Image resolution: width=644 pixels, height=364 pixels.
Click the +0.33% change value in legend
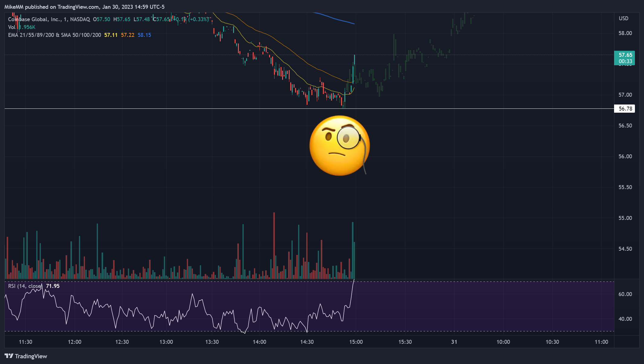coord(199,19)
